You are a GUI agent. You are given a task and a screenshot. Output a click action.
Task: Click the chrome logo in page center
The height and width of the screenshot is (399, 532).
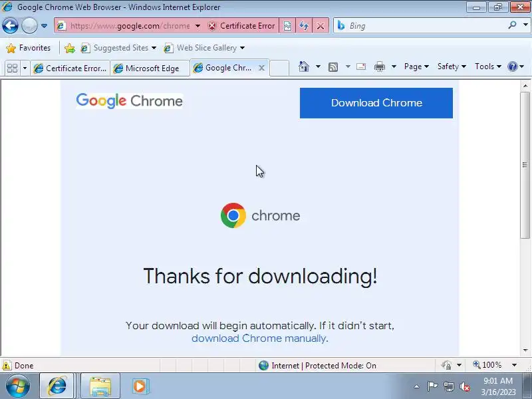260,215
